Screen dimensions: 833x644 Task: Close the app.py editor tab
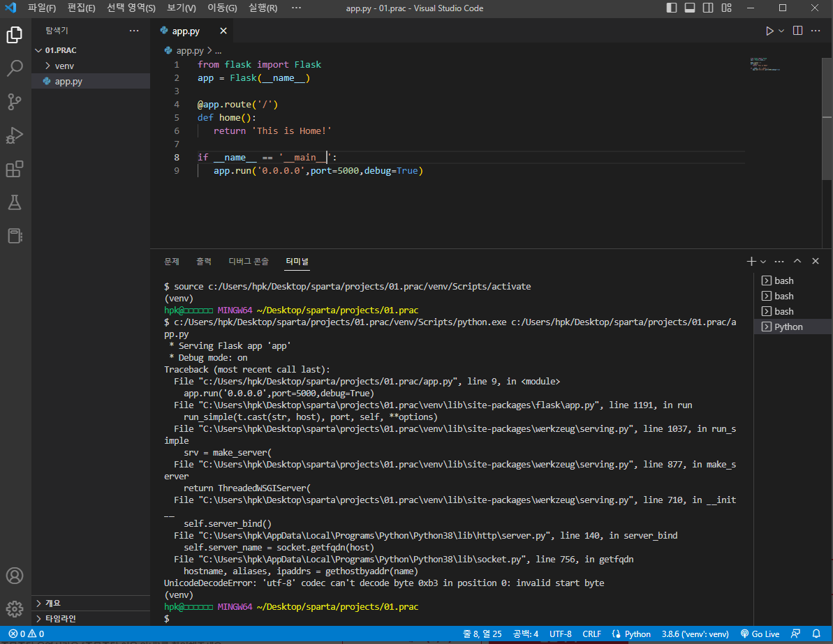pyautogui.click(x=223, y=31)
